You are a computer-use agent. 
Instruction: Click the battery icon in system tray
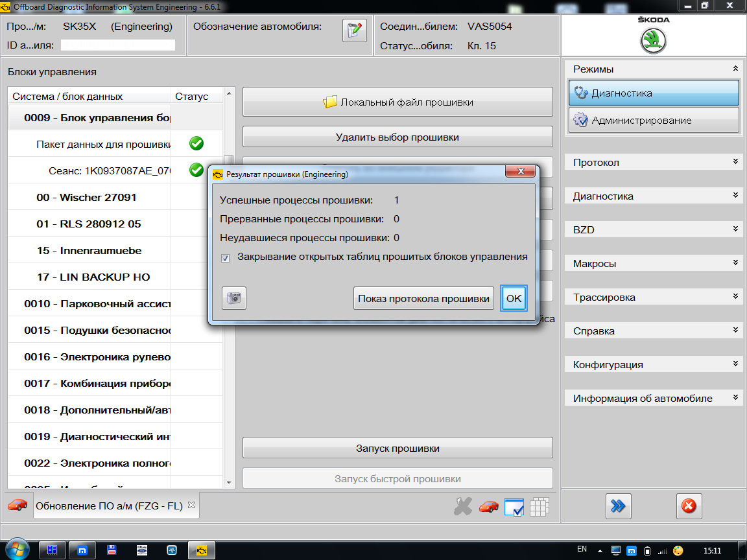click(647, 551)
